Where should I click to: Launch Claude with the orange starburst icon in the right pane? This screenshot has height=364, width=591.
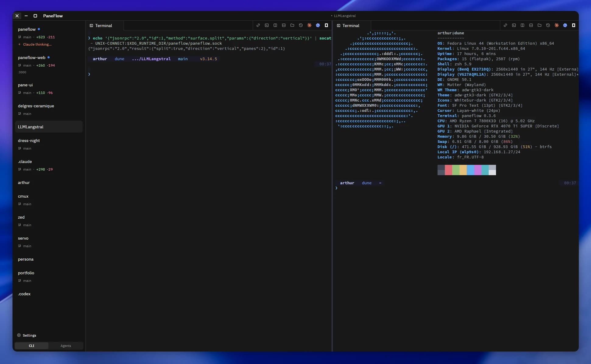(557, 26)
